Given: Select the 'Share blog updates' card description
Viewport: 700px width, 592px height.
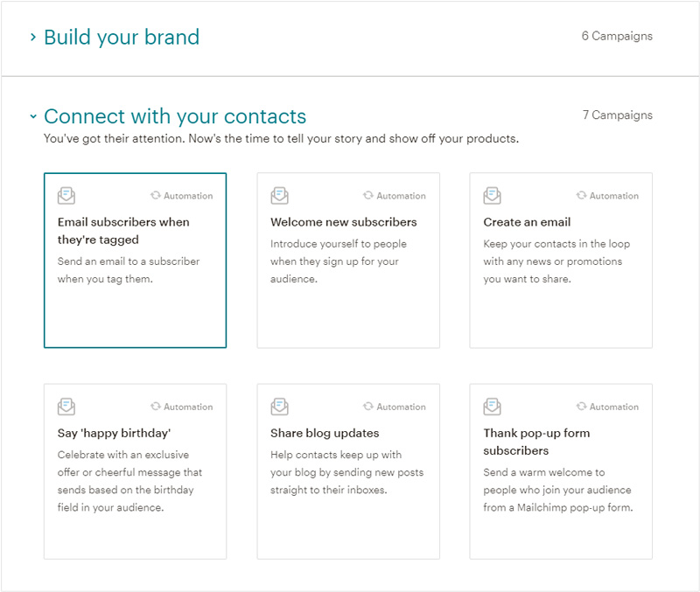Looking at the screenshot, I should click(346, 472).
